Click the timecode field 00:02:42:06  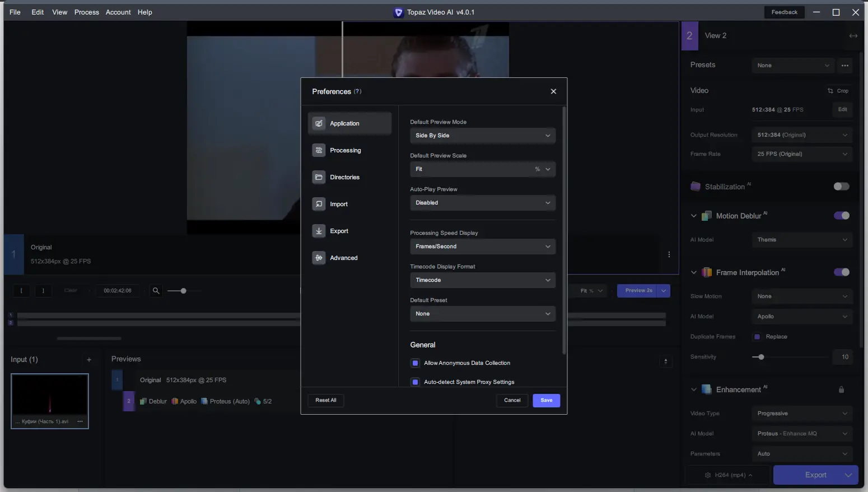pos(118,291)
